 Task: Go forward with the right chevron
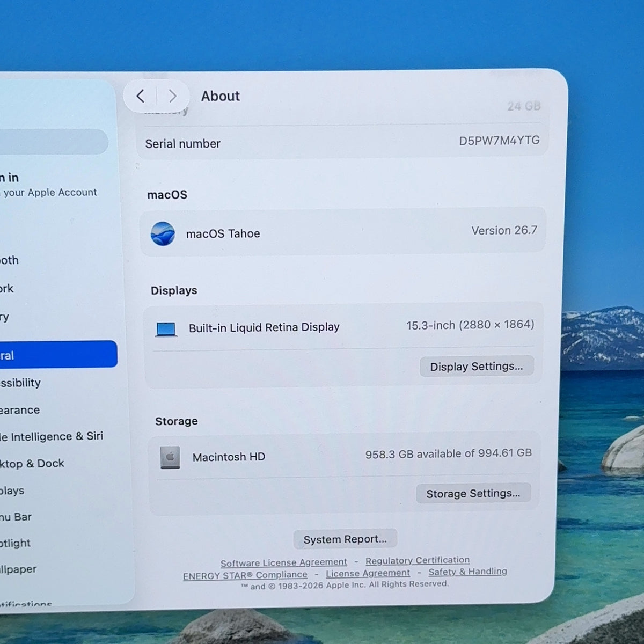point(172,96)
